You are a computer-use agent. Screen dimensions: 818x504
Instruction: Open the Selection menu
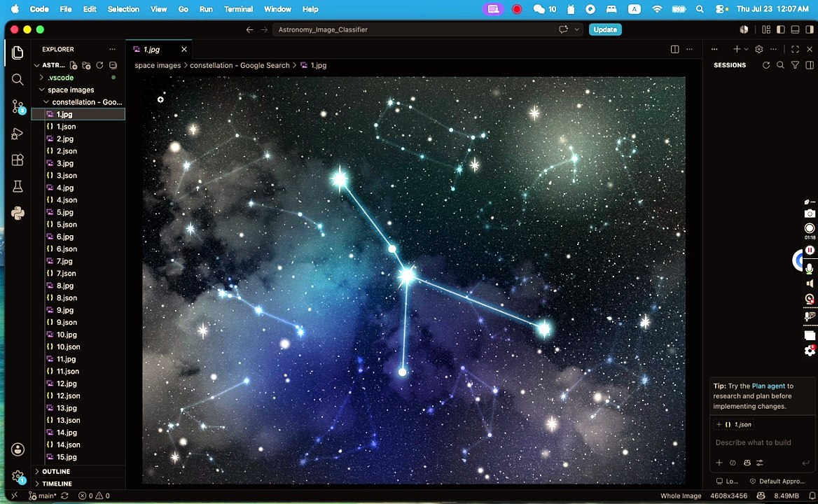coord(123,9)
